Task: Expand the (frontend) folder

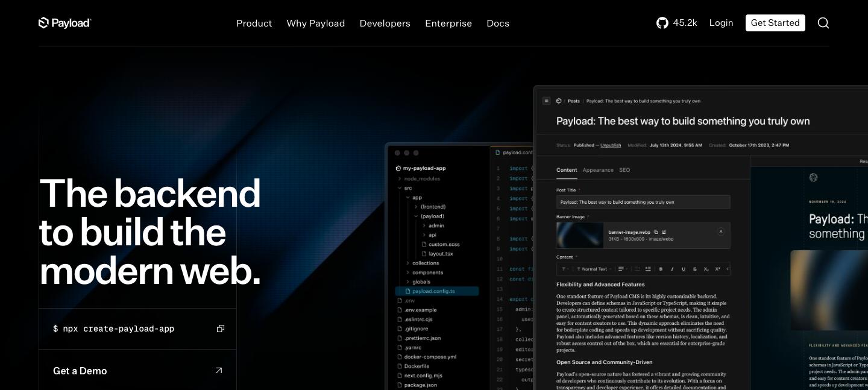Action: pos(416,207)
